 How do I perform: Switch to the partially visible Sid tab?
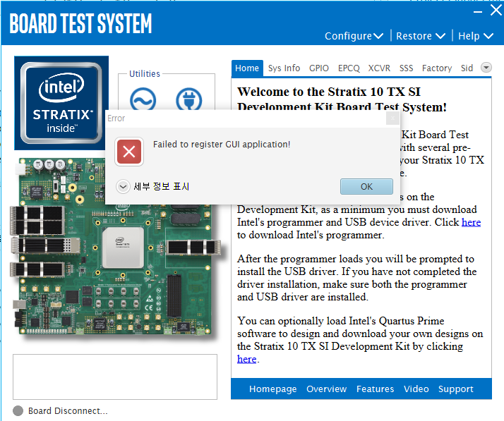[x=467, y=68]
